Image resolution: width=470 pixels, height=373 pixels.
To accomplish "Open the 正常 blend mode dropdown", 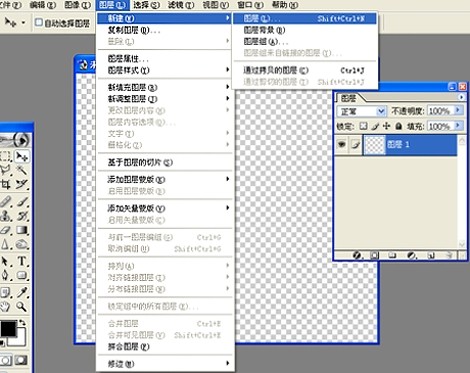I will point(362,111).
